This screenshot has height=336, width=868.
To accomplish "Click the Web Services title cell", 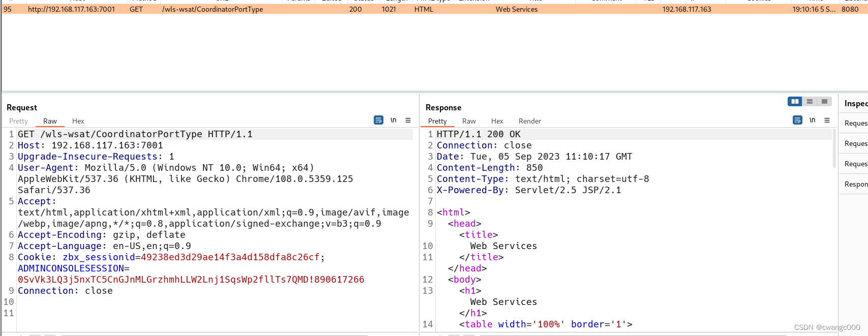I will coord(517,9).
